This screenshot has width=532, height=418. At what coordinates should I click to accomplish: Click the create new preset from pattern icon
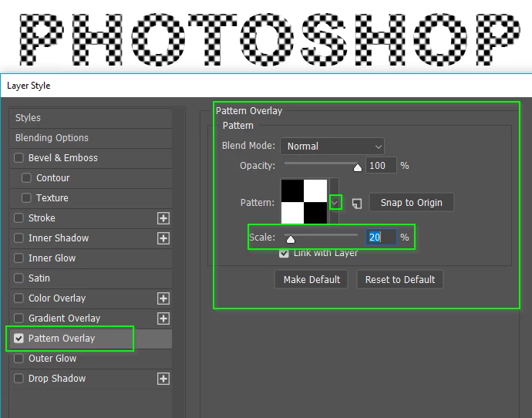coord(356,204)
